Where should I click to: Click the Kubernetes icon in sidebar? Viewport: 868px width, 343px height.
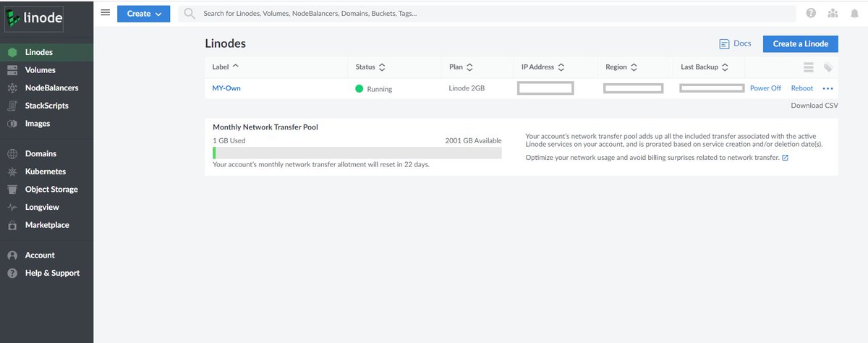click(12, 171)
